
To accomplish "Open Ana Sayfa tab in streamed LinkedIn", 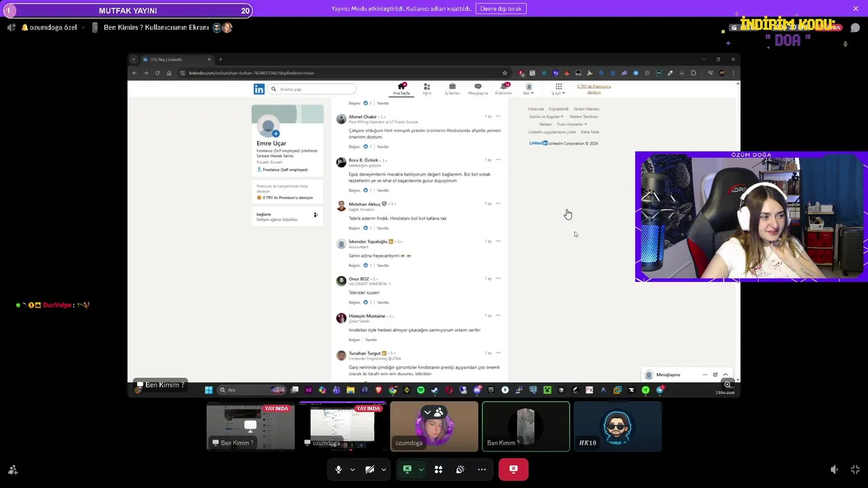I will coord(401,89).
